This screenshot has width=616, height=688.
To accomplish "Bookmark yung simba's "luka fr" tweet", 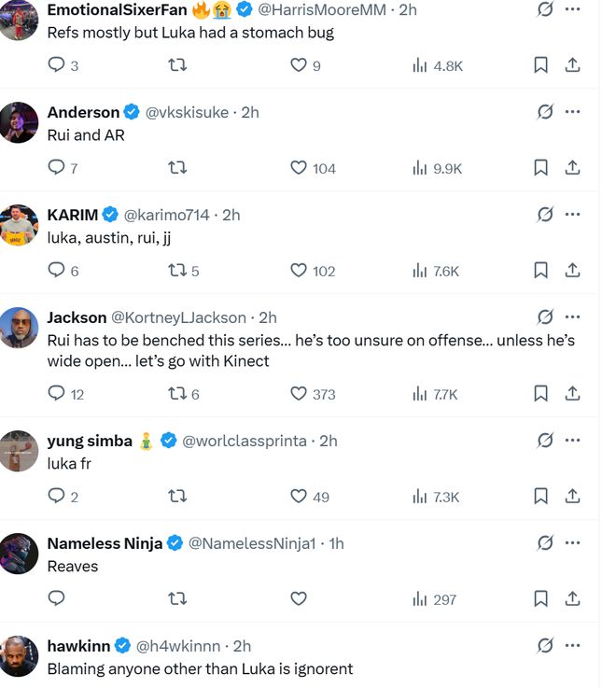I will (540, 497).
